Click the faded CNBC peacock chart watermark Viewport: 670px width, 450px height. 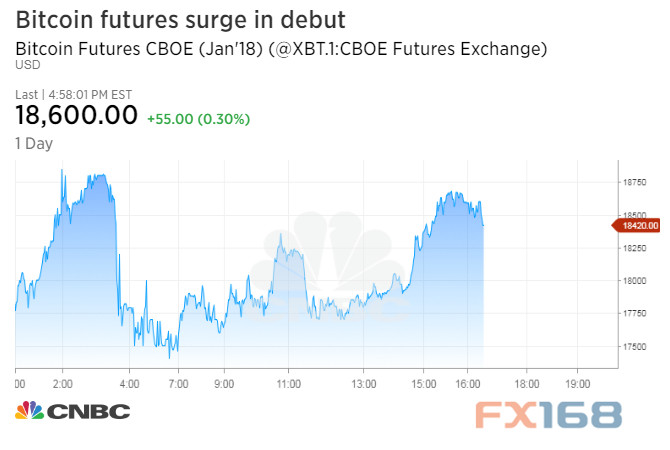click(x=327, y=265)
